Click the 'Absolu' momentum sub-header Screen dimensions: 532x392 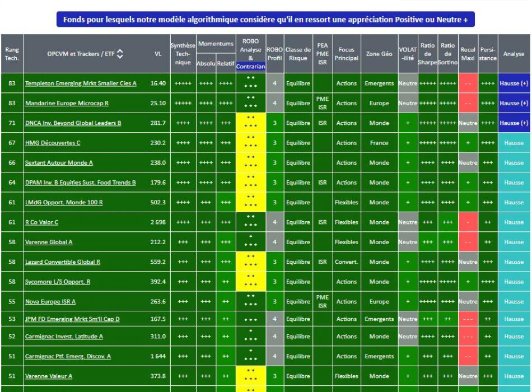point(206,63)
